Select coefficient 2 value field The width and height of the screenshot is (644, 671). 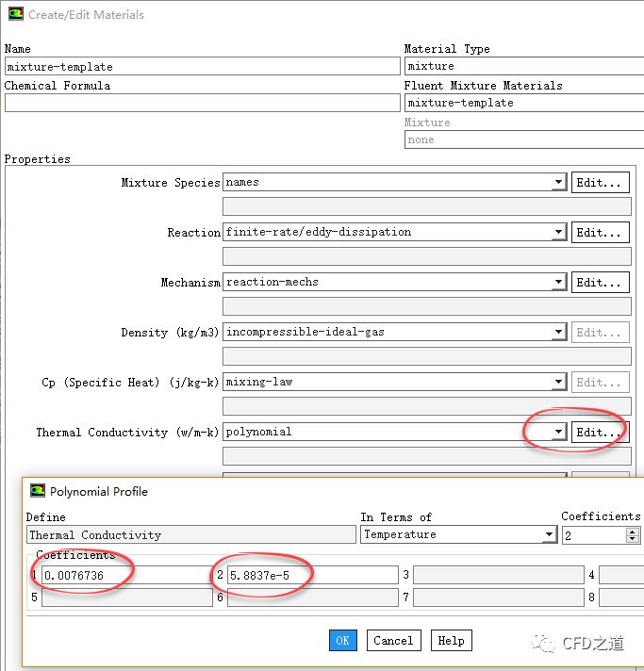311,575
